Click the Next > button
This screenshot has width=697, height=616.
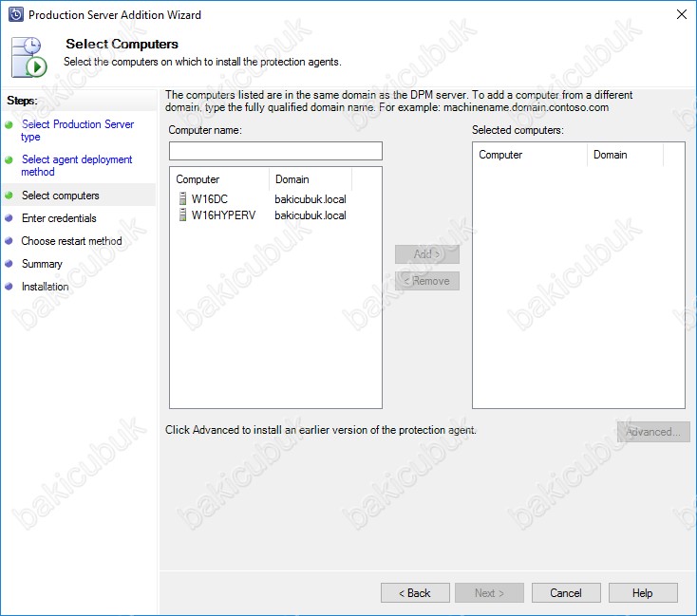click(x=489, y=593)
